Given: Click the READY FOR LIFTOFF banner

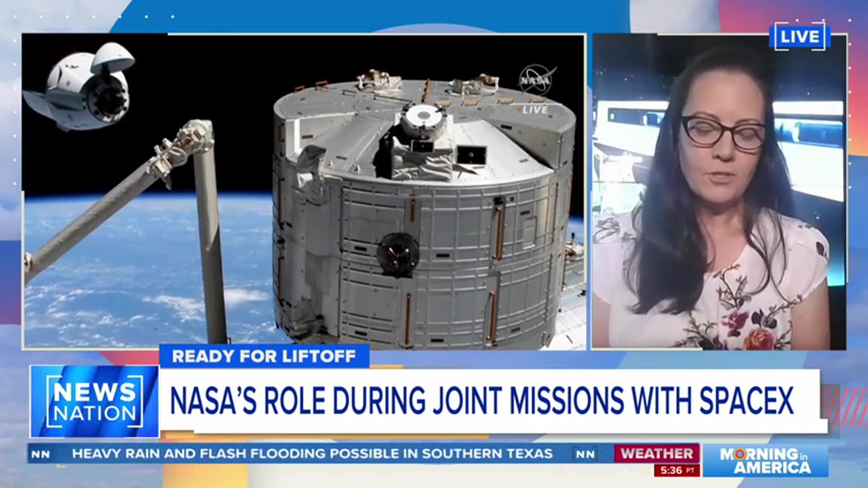Looking at the screenshot, I should pyautogui.click(x=264, y=357).
